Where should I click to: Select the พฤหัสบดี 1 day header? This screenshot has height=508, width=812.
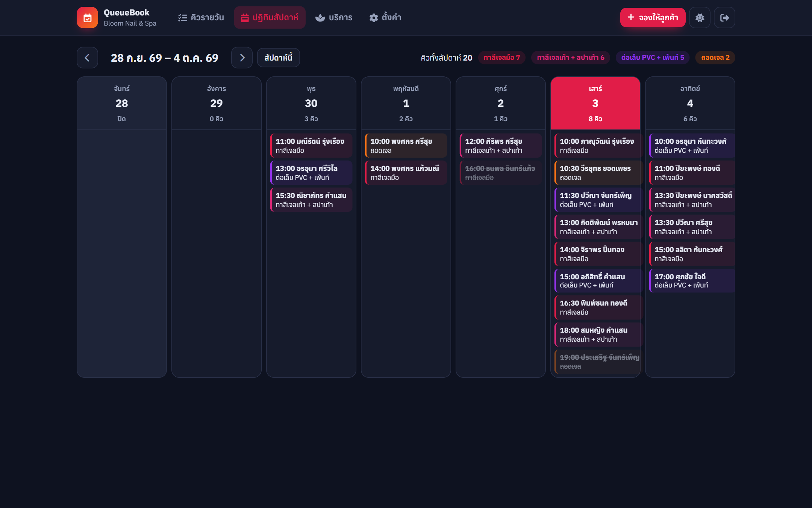[406, 103]
